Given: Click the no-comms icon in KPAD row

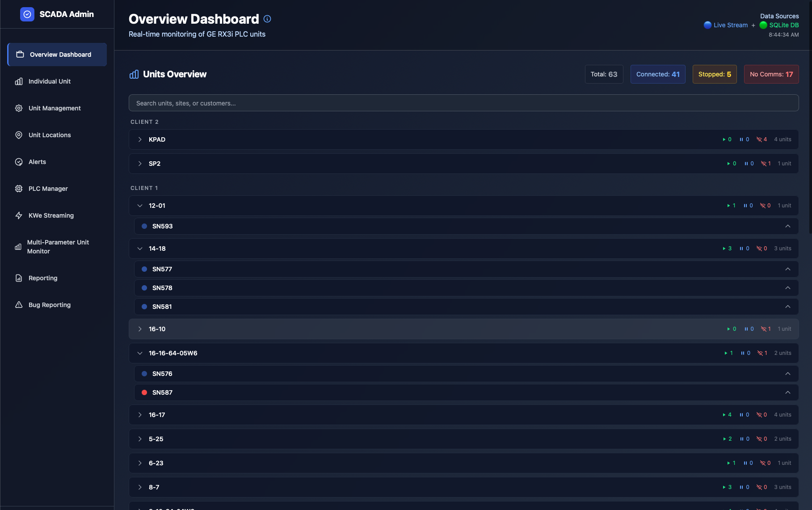Looking at the screenshot, I should coord(759,139).
